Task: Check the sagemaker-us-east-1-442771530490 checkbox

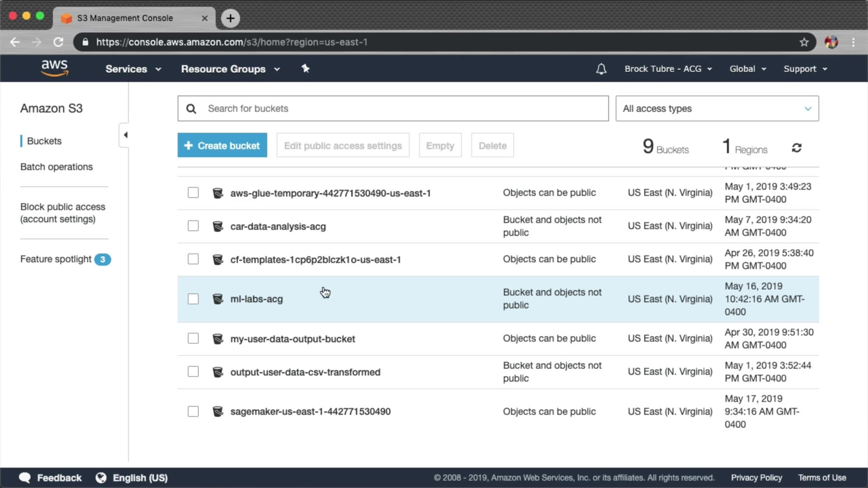Action: click(193, 412)
